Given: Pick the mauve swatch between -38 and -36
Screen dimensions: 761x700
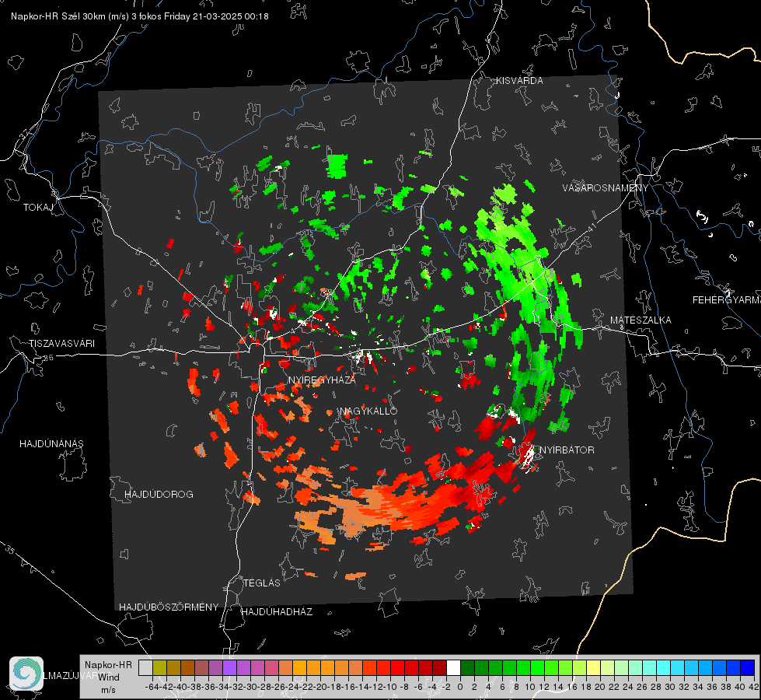Looking at the screenshot, I should [x=201, y=667].
